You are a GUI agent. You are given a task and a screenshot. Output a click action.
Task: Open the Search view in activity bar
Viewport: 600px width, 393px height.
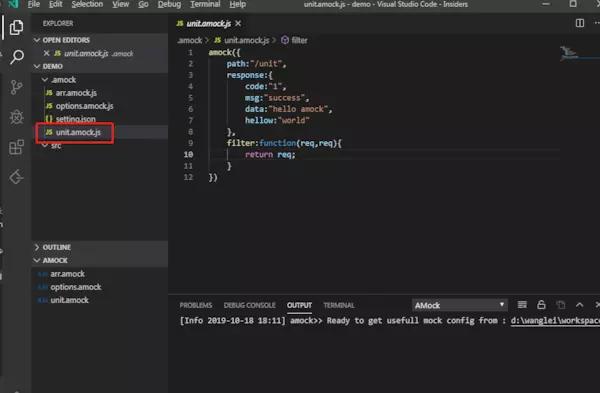(x=16, y=57)
